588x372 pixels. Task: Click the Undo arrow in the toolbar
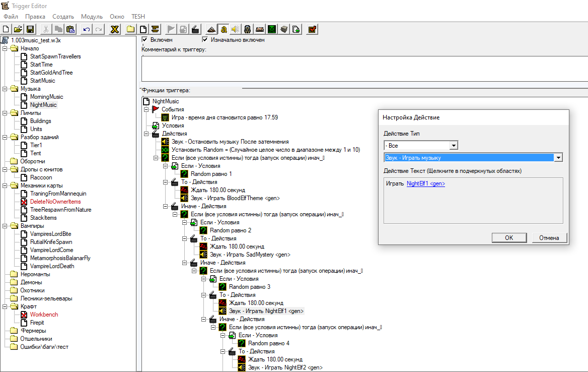(86, 29)
